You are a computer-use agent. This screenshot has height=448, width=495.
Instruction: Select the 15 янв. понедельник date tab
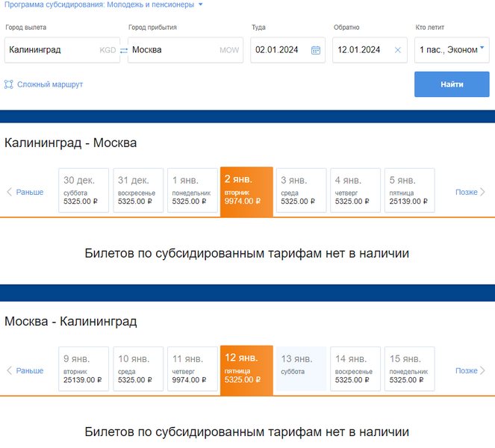[x=410, y=369]
